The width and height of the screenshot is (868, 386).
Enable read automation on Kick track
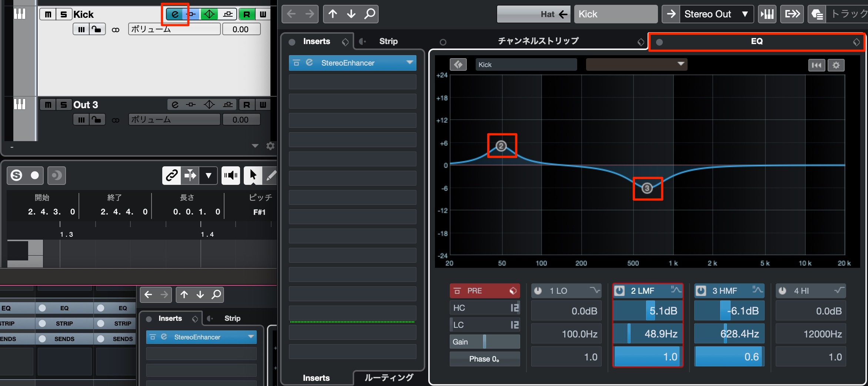(x=246, y=14)
